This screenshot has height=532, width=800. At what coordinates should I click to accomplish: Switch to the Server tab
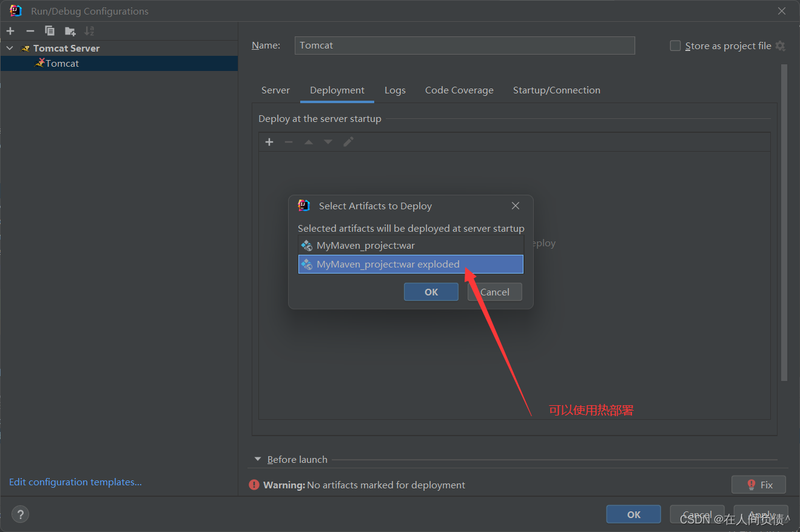click(275, 90)
